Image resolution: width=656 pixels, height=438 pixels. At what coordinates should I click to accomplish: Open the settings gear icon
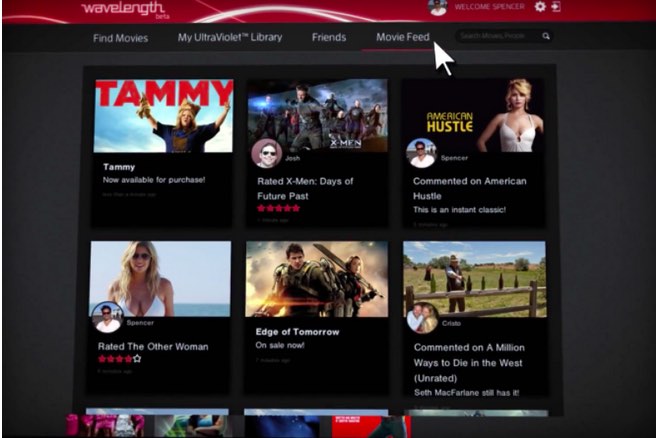click(x=540, y=7)
